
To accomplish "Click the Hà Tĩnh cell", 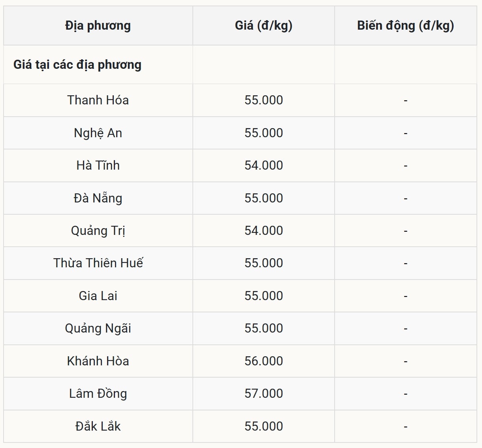I will 98,165.
